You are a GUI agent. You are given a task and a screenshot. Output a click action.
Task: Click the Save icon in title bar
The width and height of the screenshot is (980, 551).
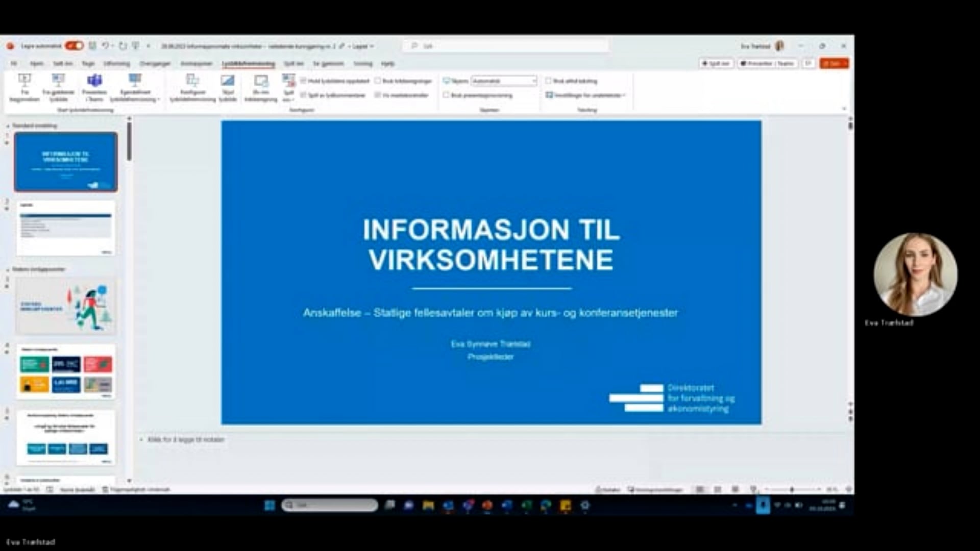pos(92,46)
